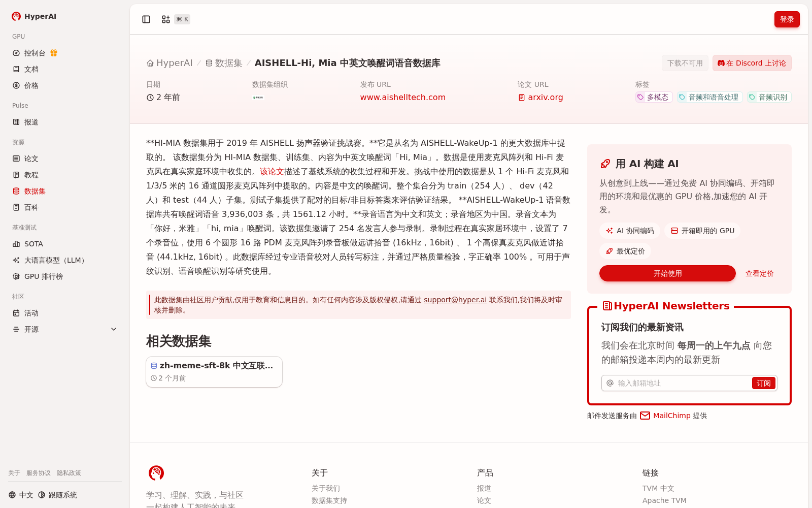Click the newspaper icon beside HyperAI Newsletters
Image resolution: width=812 pixels, height=508 pixels.
607,306
